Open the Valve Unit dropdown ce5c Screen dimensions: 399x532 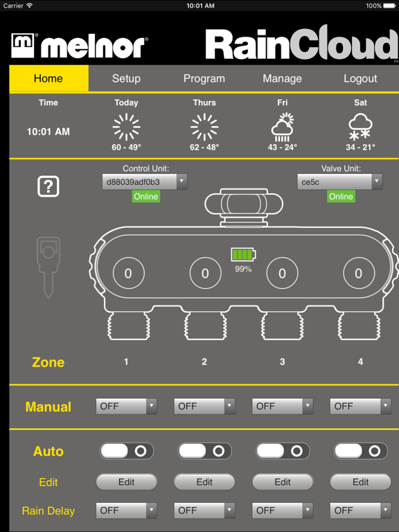pyautogui.click(x=339, y=182)
